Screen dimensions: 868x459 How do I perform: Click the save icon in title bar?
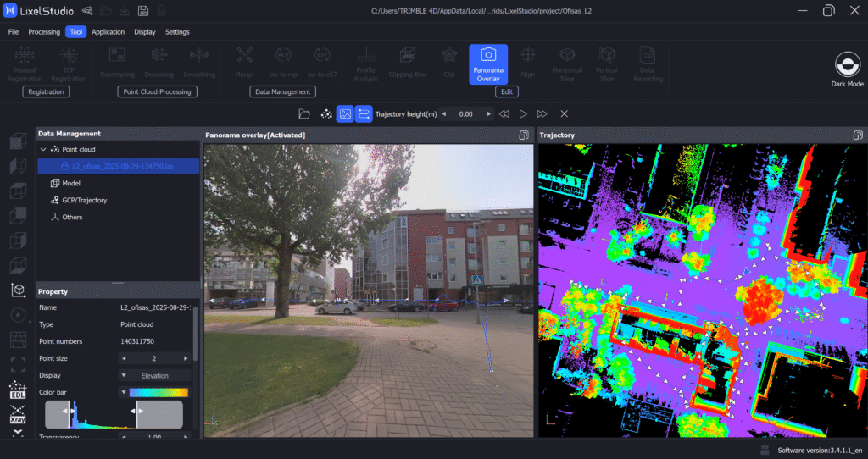(143, 10)
